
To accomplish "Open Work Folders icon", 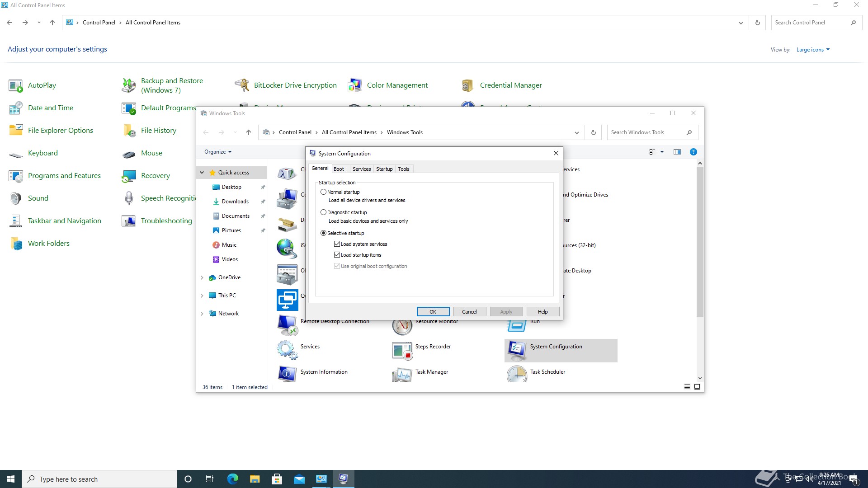I will point(16,244).
